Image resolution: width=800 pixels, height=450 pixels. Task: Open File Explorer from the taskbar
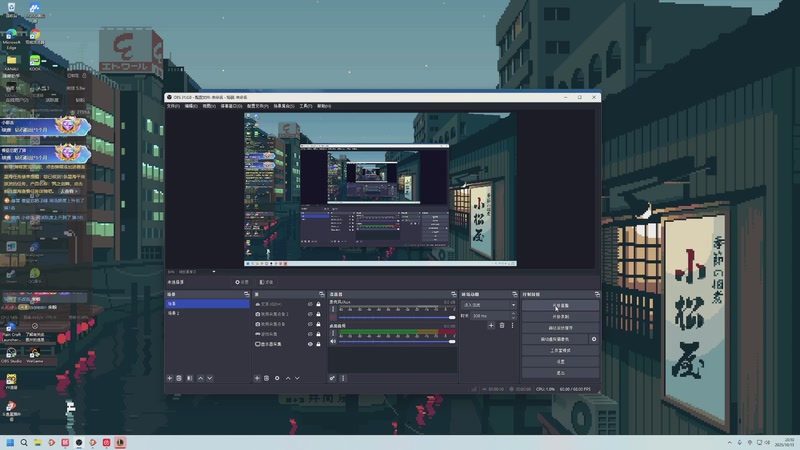click(38, 442)
